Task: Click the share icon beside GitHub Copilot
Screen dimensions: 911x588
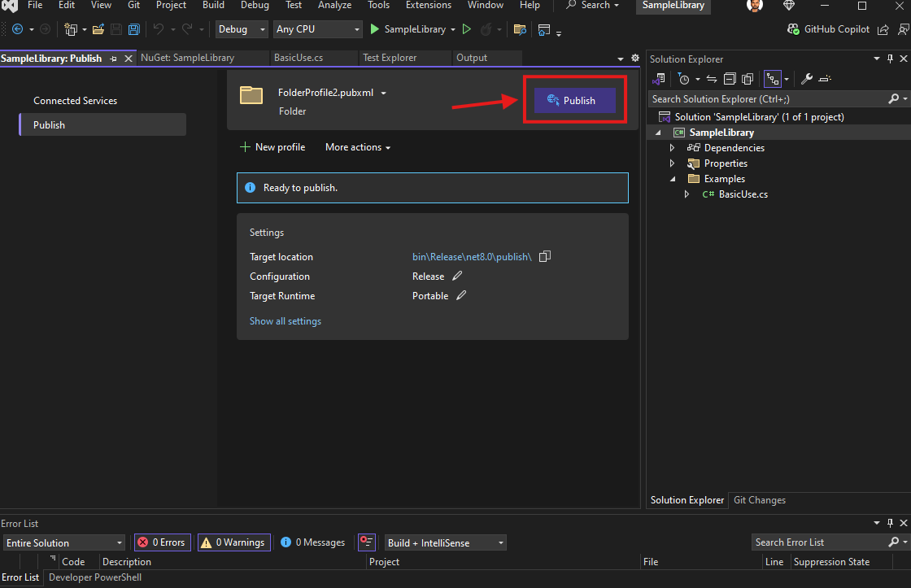Action: click(883, 29)
